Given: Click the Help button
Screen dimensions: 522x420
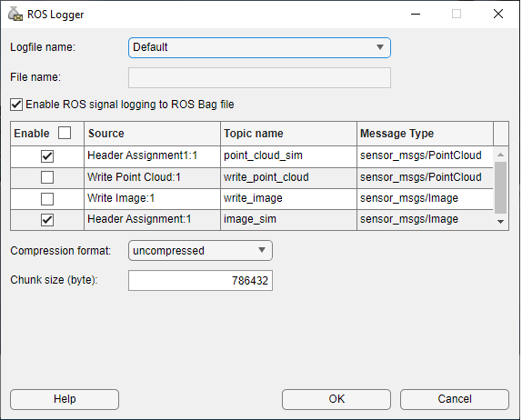Looking at the screenshot, I should click(x=65, y=399).
